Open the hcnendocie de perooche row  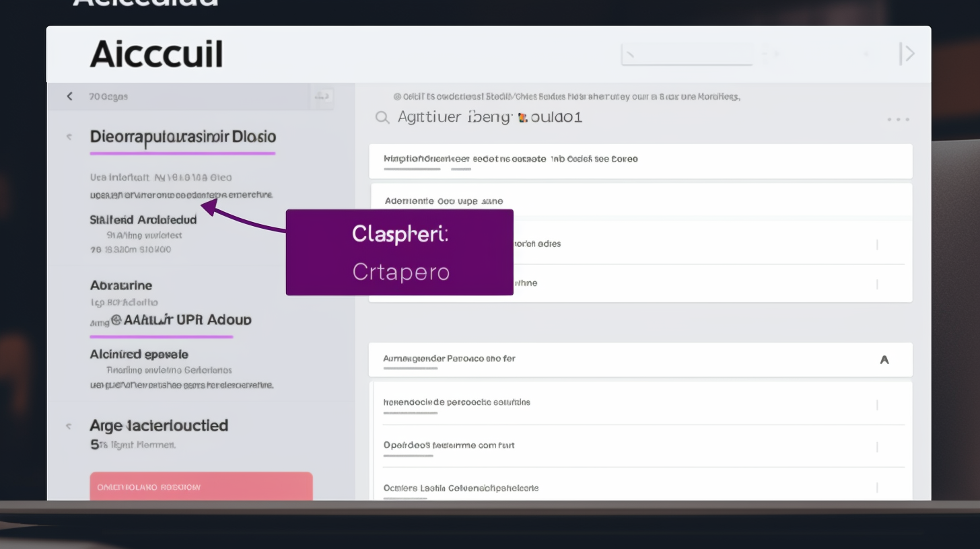point(642,404)
